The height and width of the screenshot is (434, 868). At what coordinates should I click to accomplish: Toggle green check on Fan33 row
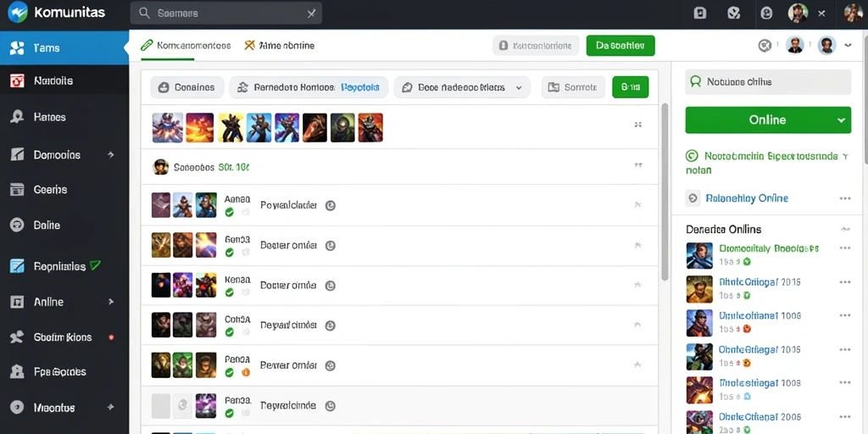coord(229,413)
